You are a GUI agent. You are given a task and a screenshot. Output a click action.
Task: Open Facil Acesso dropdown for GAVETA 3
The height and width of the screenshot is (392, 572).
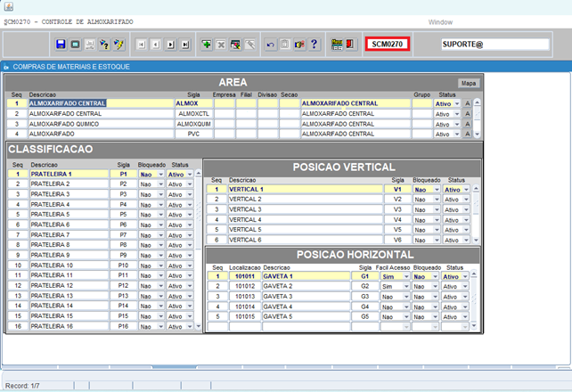point(406,297)
